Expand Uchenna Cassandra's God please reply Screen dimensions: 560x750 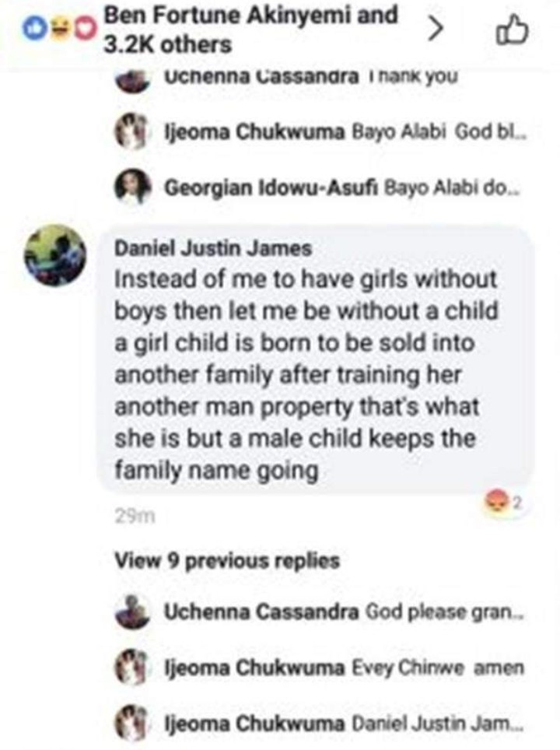345,612
